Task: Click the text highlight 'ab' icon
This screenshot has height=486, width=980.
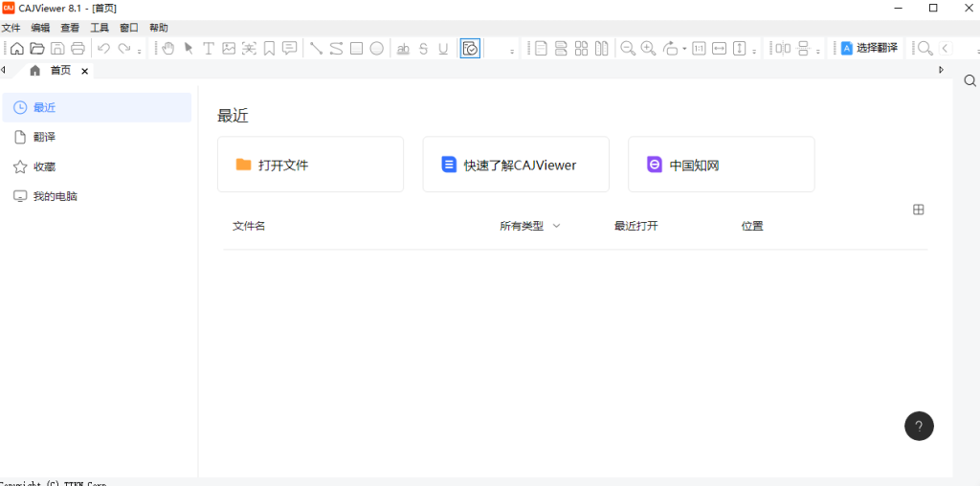Action: [403, 48]
